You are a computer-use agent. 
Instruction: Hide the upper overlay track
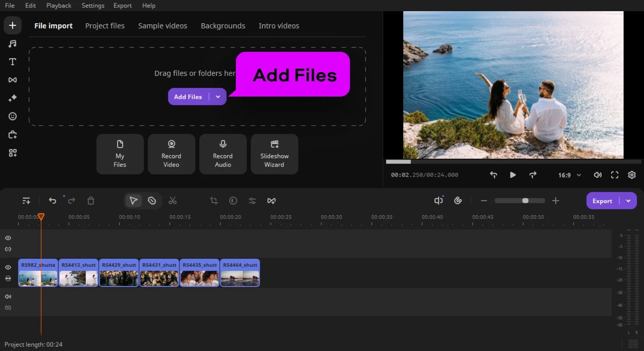[8, 238]
